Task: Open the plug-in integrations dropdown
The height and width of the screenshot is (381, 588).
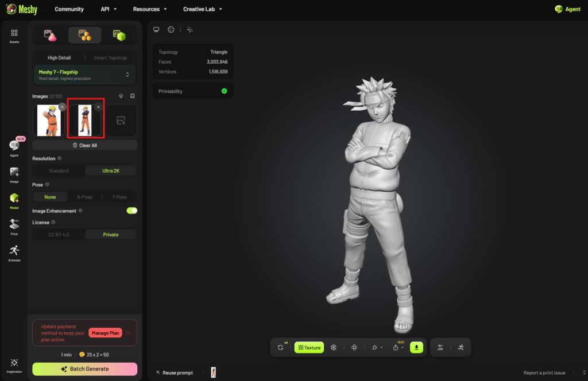Action: pos(377,348)
